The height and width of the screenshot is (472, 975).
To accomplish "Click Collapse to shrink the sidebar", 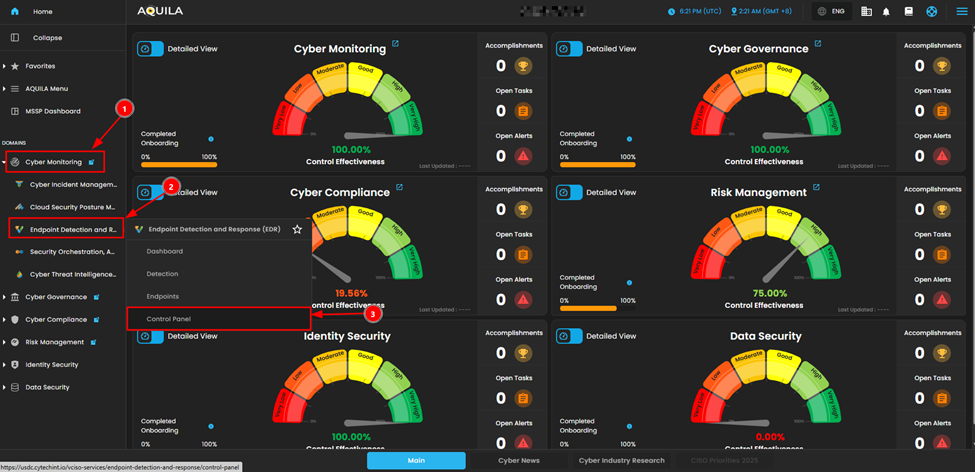I will tap(47, 38).
